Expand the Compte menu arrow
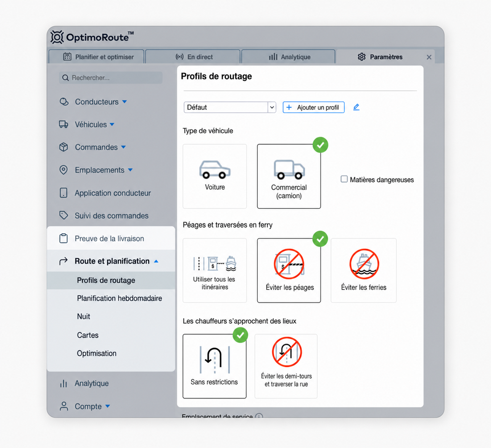Image resolution: width=491 pixels, height=448 pixels. (107, 406)
